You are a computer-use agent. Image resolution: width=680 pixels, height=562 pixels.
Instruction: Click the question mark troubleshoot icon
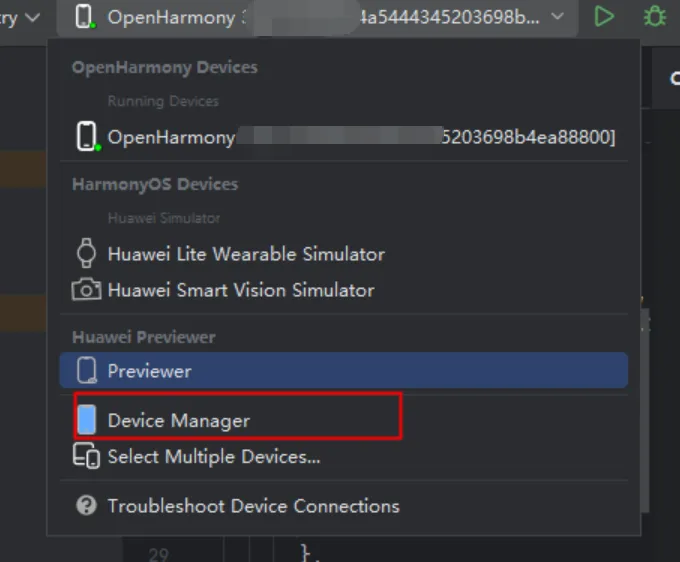(86, 505)
